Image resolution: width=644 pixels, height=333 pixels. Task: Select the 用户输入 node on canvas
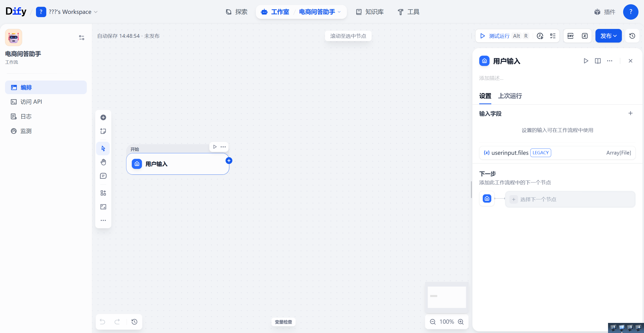click(x=178, y=164)
